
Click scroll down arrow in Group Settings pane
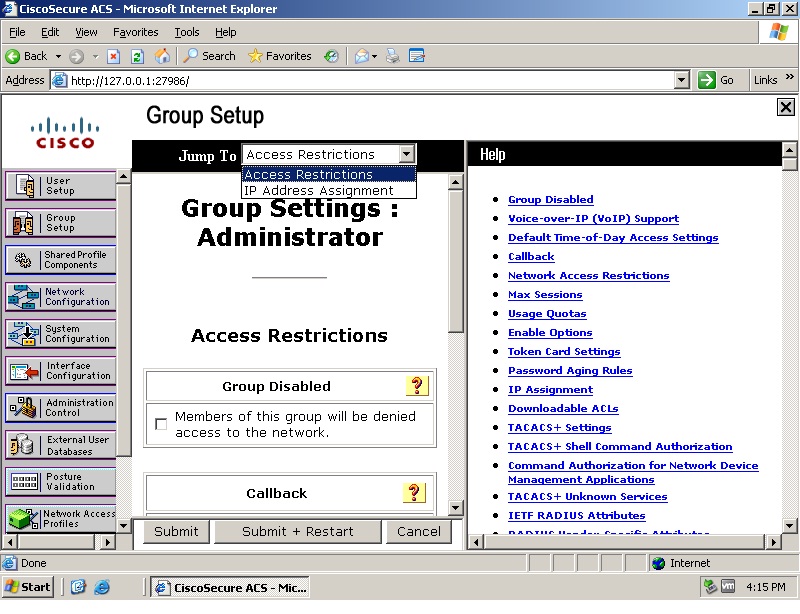coord(456,507)
